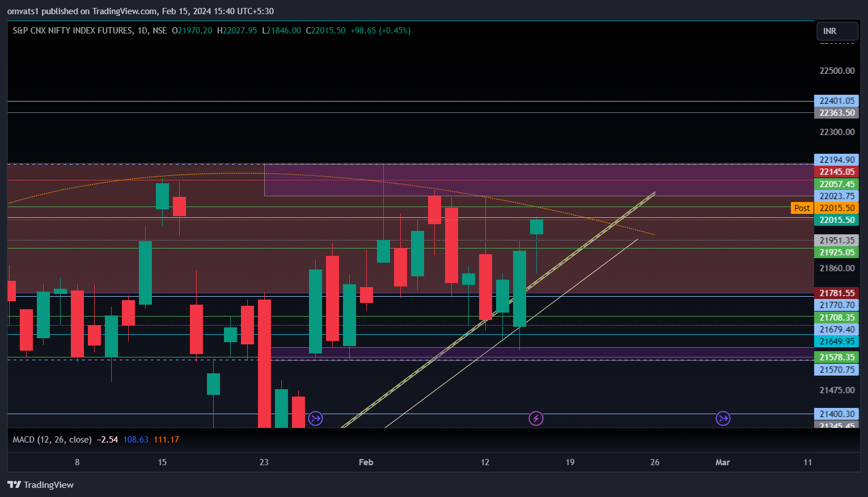This screenshot has height=497, width=868.
Task: Click the cyan 21649.95 price label
Action: [x=836, y=342]
